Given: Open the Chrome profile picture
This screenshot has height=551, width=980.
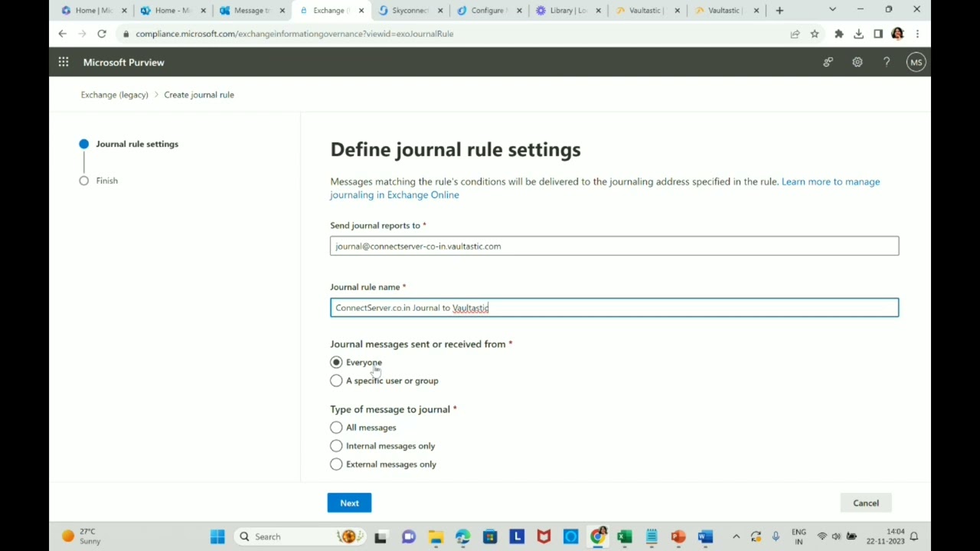Looking at the screenshot, I should 897,34.
